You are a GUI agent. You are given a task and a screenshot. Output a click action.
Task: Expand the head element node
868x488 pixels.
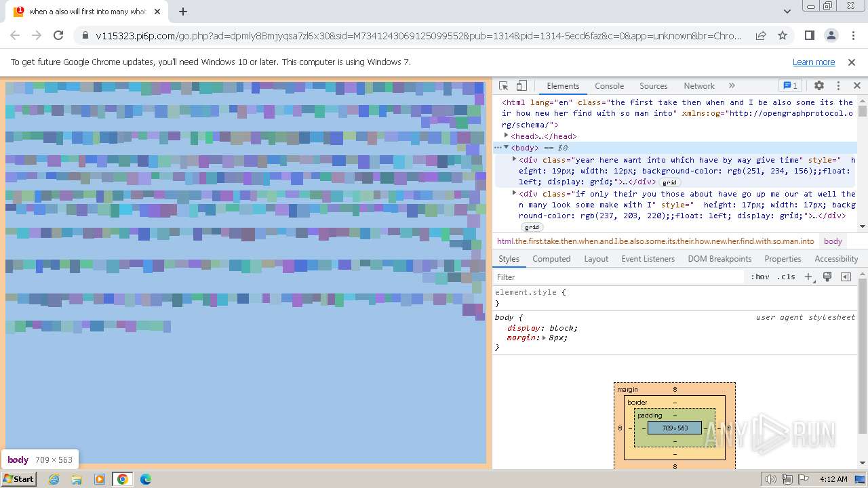click(507, 136)
